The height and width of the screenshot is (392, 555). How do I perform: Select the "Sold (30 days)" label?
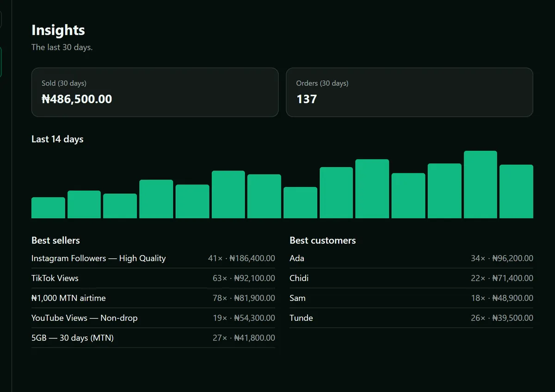pyautogui.click(x=64, y=83)
